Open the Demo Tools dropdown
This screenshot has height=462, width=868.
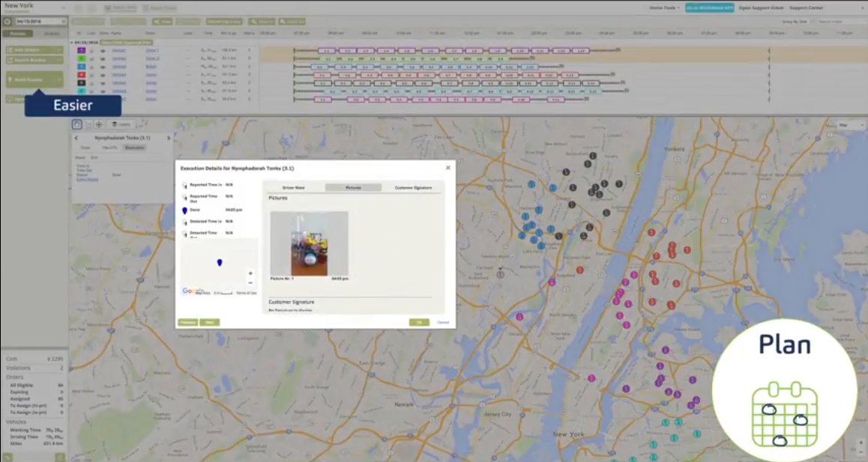pos(664,7)
